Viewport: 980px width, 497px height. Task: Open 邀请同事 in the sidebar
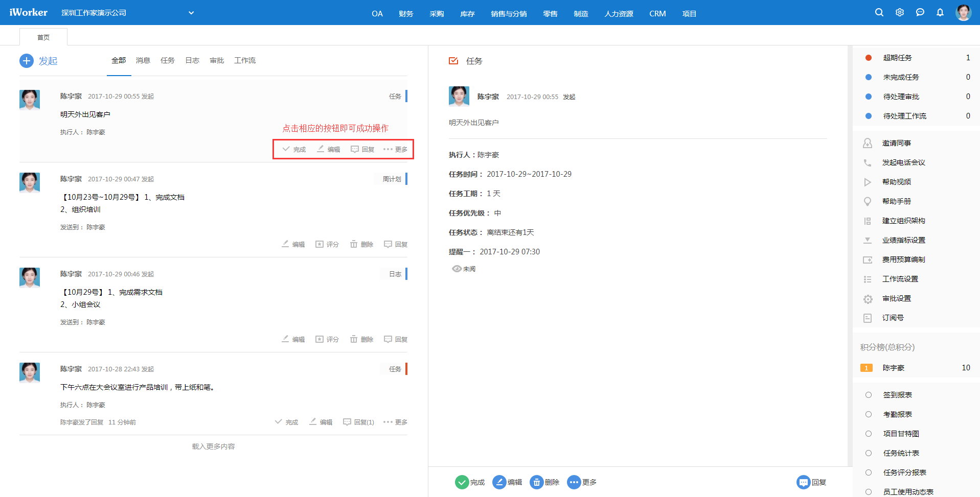click(x=896, y=143)
